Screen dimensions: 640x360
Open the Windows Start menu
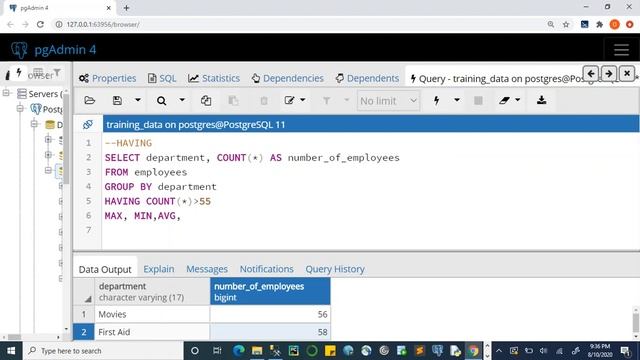[x=11, y=351]
